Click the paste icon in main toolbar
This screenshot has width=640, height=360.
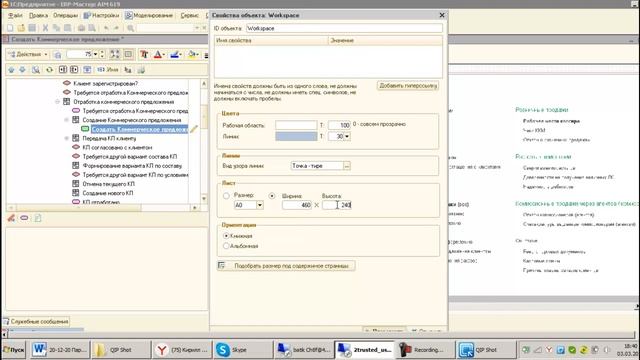[67, 28]
